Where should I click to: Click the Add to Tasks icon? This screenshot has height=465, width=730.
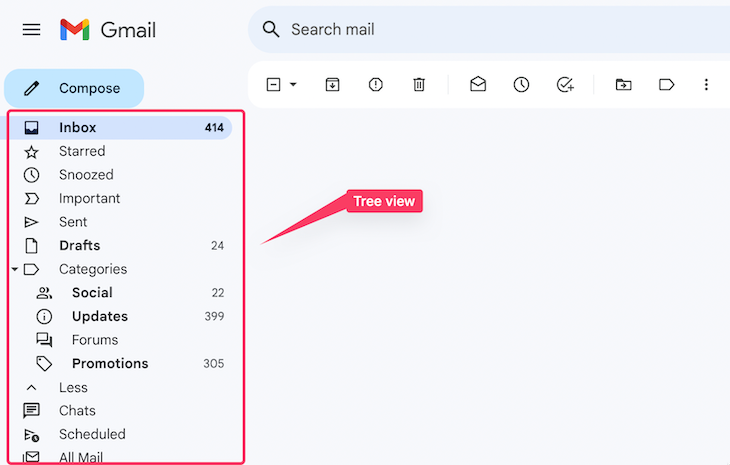(x=565, y=85)
